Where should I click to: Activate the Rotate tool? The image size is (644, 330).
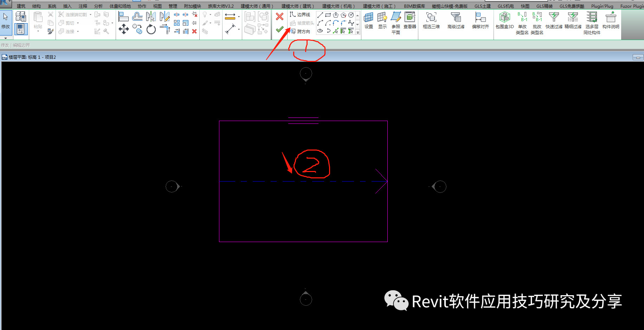tap(151, 29)
